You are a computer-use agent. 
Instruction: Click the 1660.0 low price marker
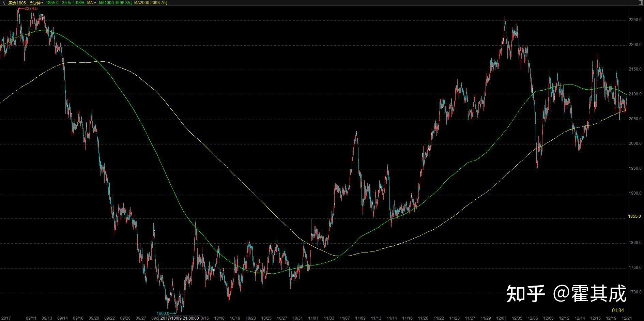tap(163, 314)
